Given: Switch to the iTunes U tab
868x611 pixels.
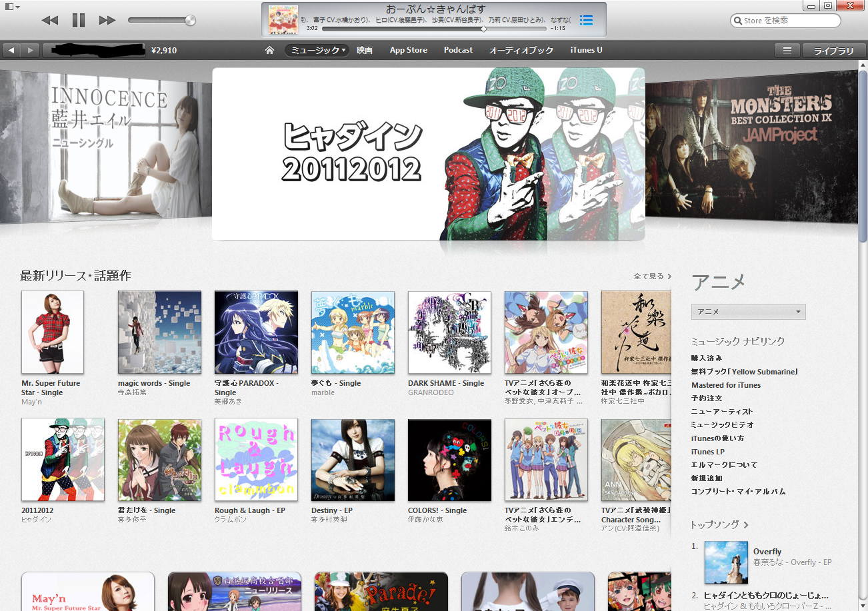Looking at the screenshot, I should tap(587, 50).
